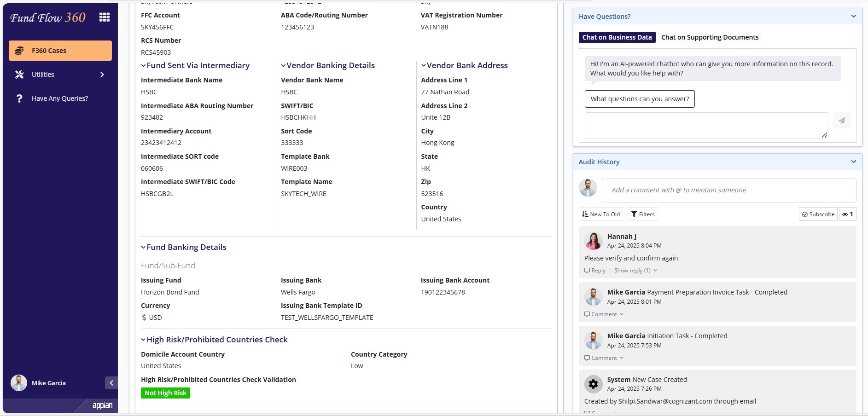Click the question mark queries icon
Image resolution: width=868 pixels, height=416 pixels.
[19, 98]
